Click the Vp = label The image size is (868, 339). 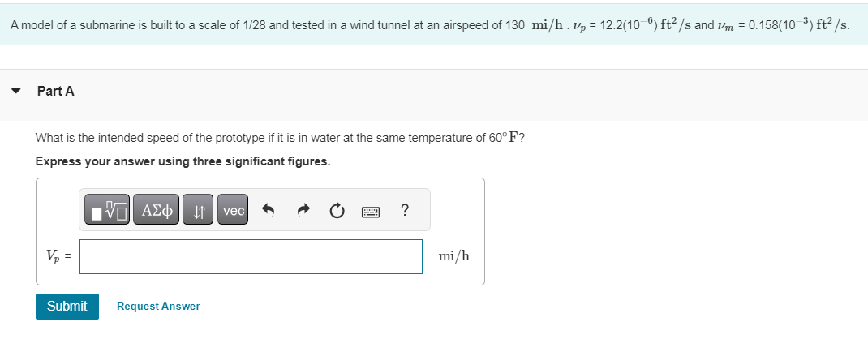coord(58,256)
